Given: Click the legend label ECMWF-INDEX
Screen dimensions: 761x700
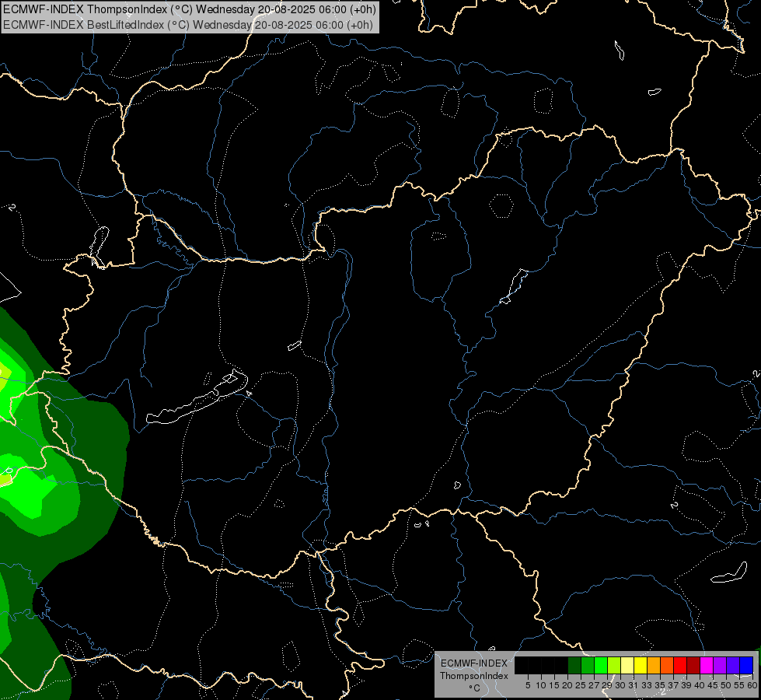Looking at the screenshot, I should click(474, 663).
